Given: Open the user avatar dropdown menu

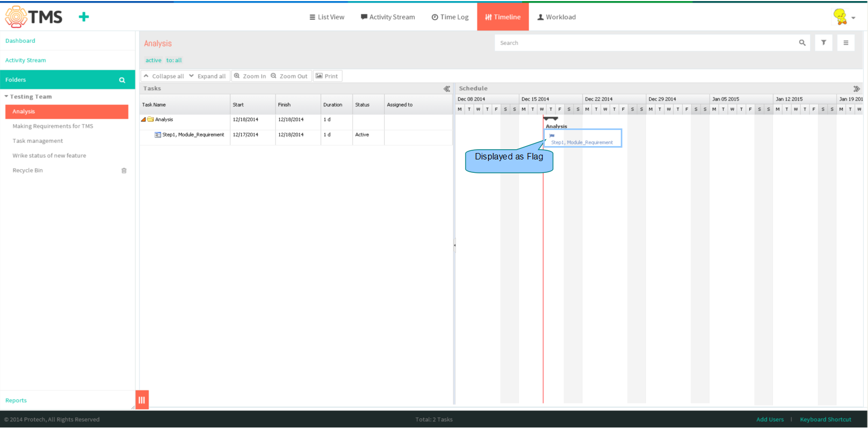Looking at the screenshot, I should pyautogui.click(x=844, y=17).
